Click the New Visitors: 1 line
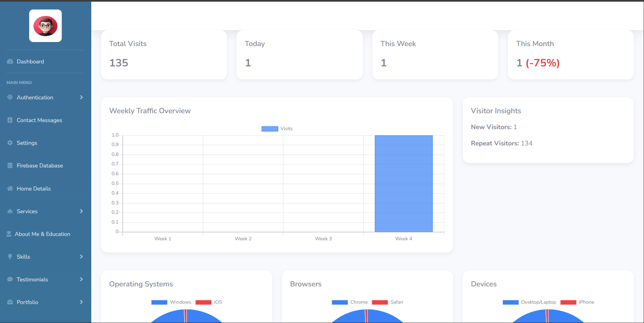The height and width of the screenshot is (323, 644). pos(494,127)
